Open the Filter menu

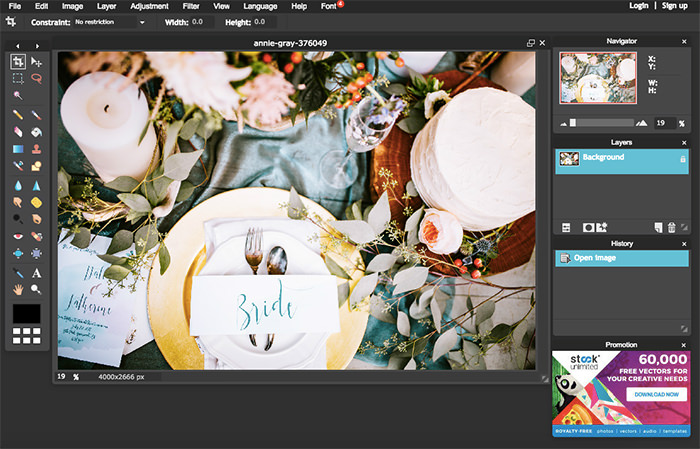click(190, 6)
